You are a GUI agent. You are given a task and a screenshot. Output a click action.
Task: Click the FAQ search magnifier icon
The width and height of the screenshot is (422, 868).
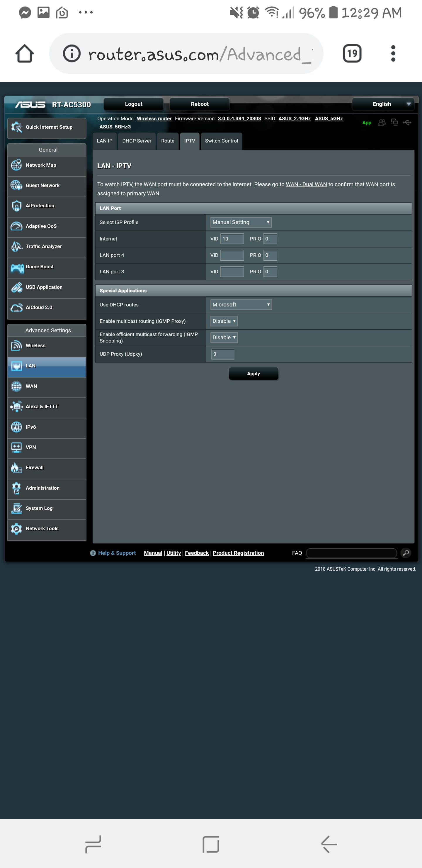click(x=406, y=553)
